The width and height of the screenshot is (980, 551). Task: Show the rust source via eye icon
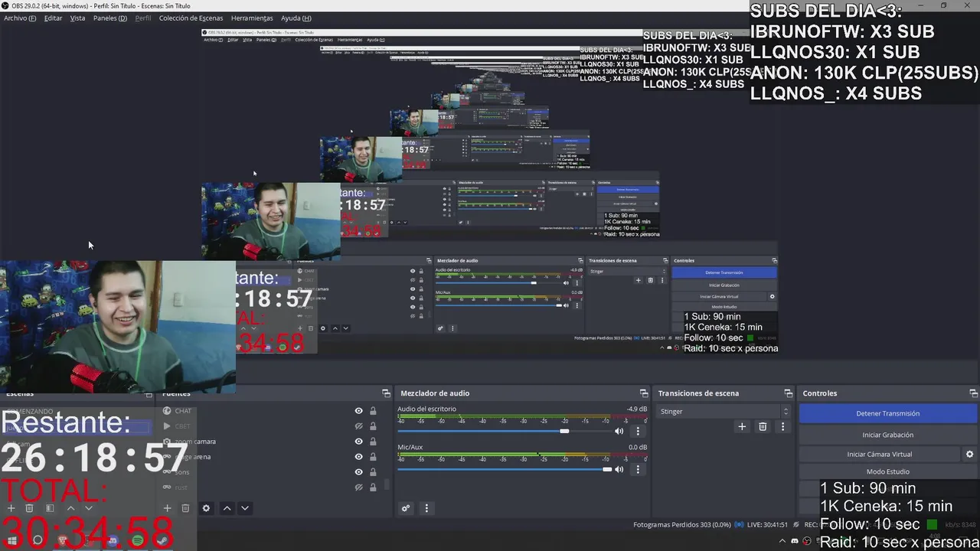click(358, 487)
